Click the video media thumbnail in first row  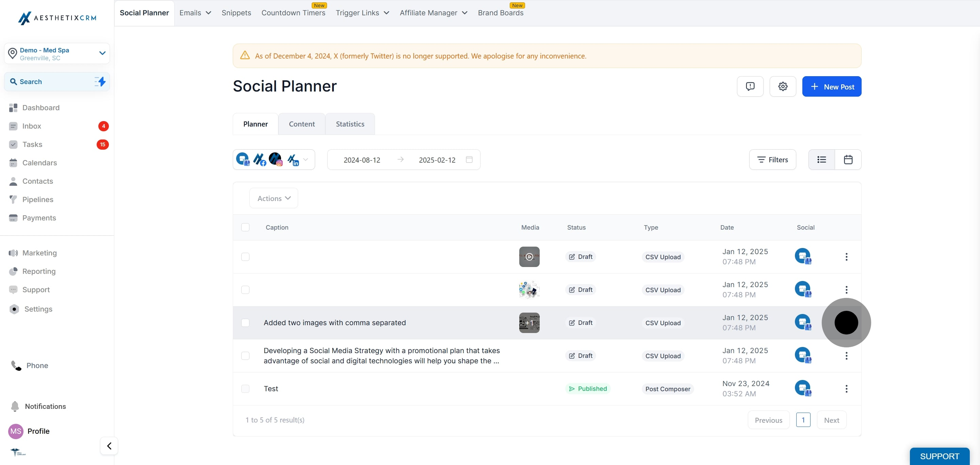529,256
